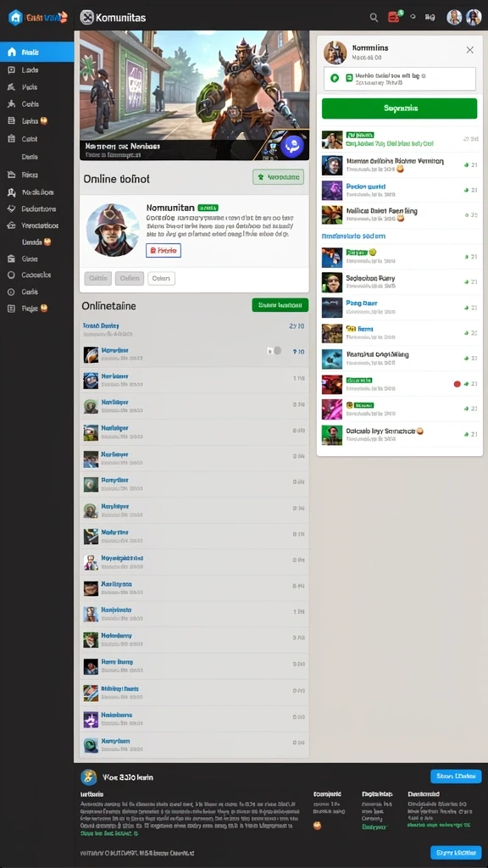Select the highlighted blue home item in sidebar
The height and width of the screenshot is (868, 488).
click(x=37, y=52)
